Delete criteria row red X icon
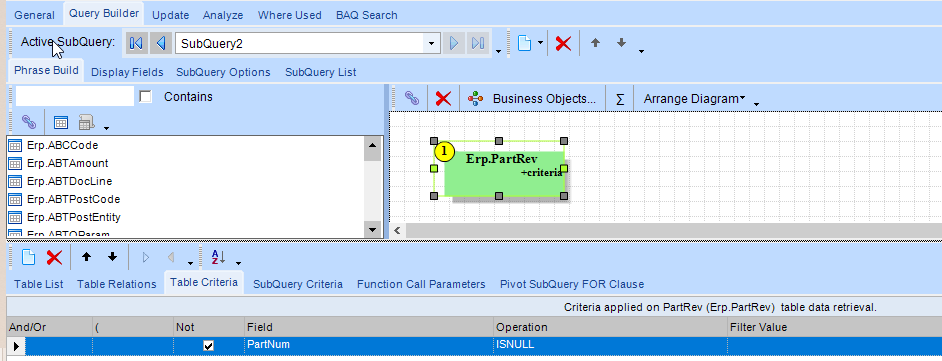The height and width of the screenshot is (361, 942). coord(54,257)
